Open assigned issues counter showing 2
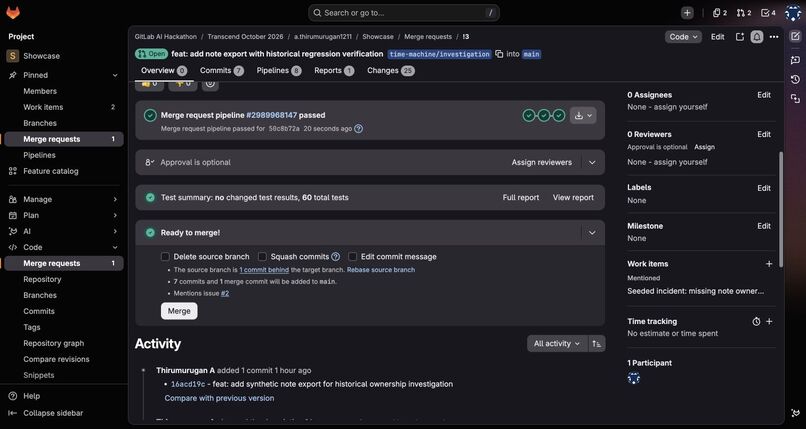 click(720, 13)
